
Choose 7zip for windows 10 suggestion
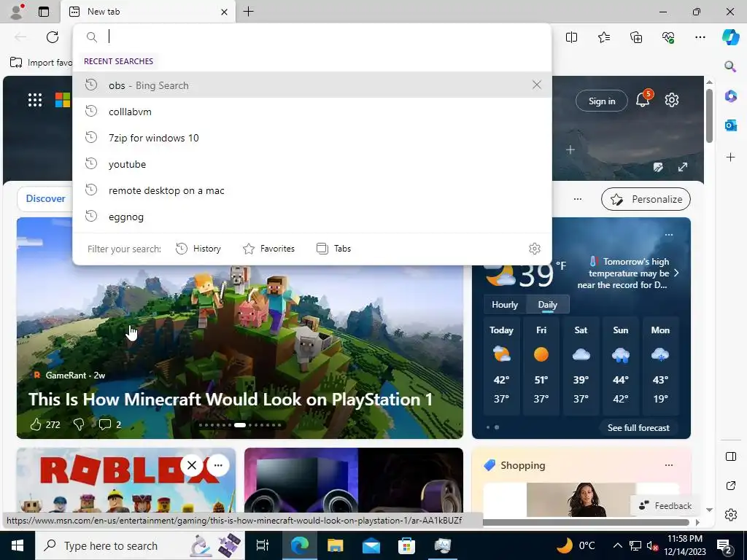click(312, 138)
